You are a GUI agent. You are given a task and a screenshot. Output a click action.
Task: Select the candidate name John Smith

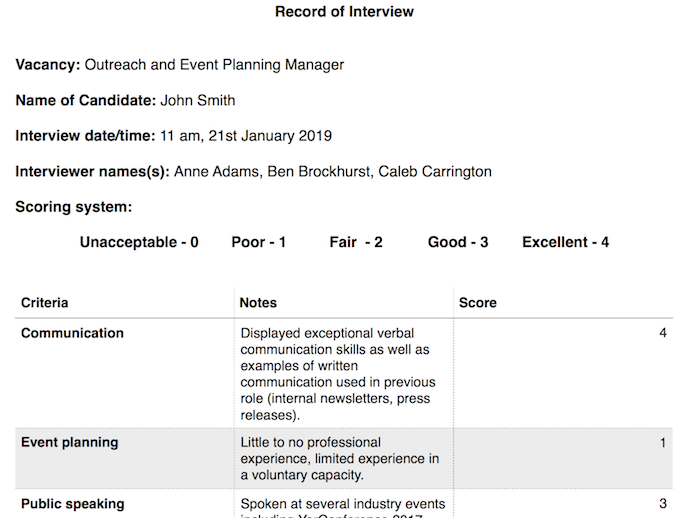[198, 100]
